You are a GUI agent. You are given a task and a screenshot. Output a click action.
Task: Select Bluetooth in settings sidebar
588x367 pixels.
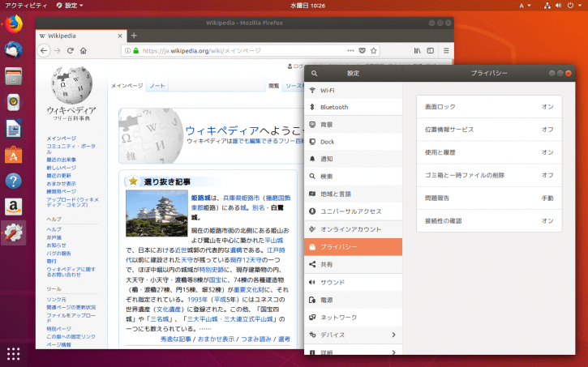(353, 107)
